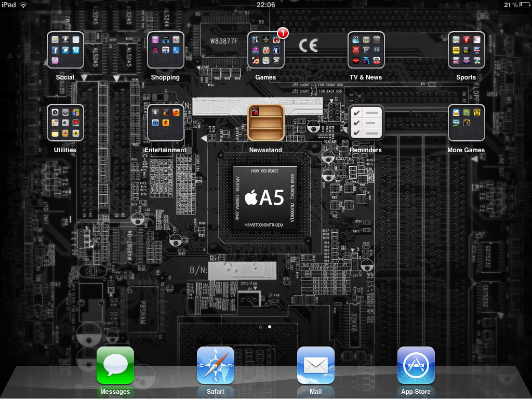The height and width of the screenshot is (399, 532).
Task: Tap the battery percentage indicator
Action: (x=510, y=5)
